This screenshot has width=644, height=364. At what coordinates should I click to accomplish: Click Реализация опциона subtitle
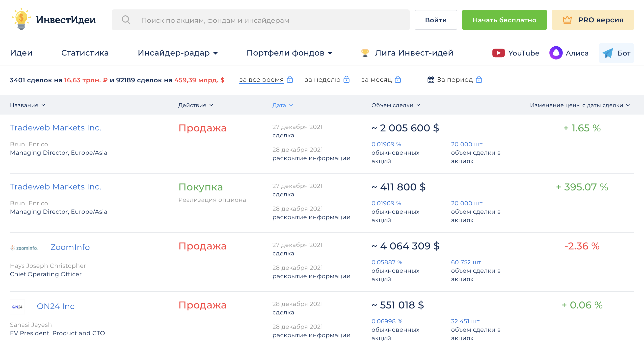(212, 200)
